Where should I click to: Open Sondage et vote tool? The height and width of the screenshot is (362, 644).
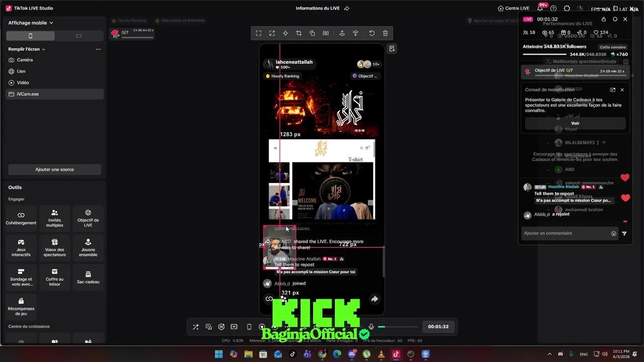21,278
